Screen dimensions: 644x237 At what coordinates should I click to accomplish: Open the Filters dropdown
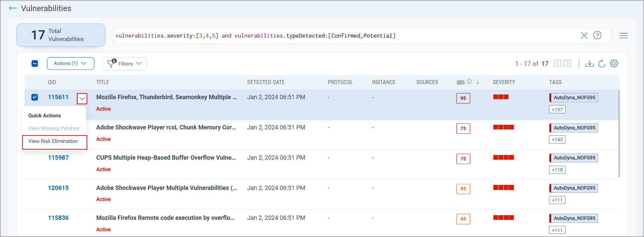(125, 64)
